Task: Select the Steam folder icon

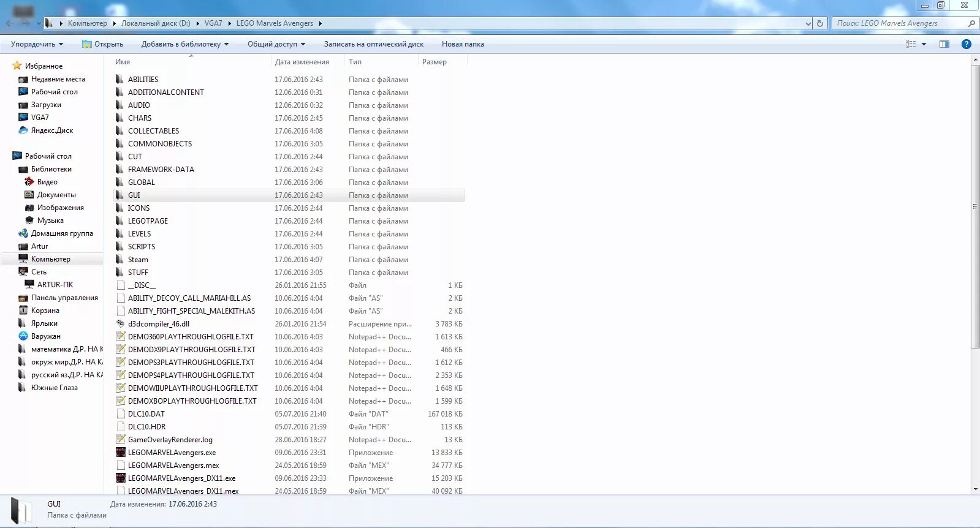Action: click(120, 260)
